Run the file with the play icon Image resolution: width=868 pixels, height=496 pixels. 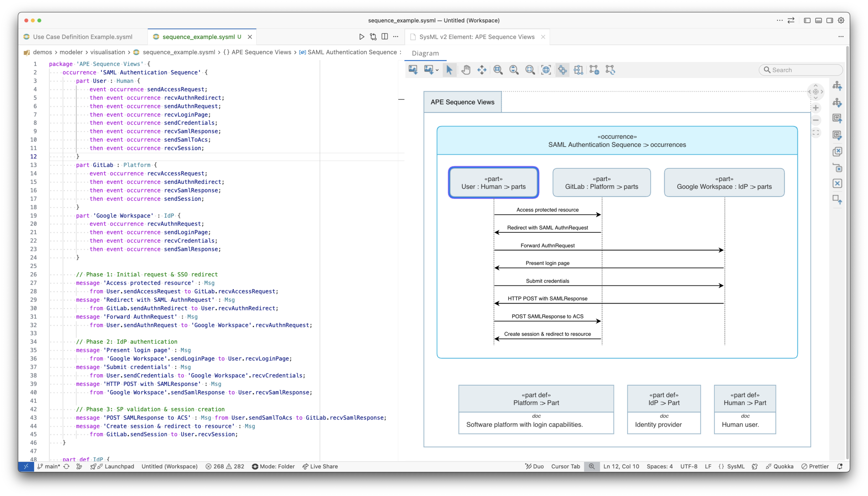click(361, 37)
